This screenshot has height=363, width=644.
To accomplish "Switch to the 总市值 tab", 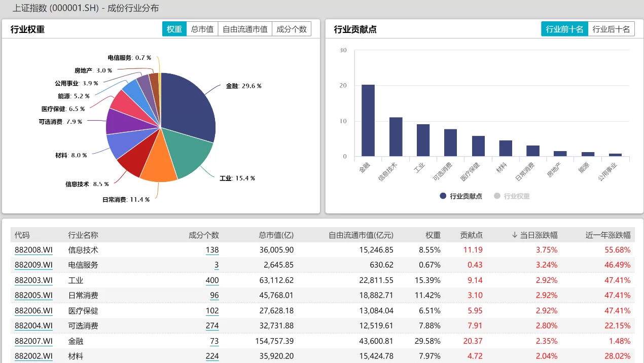I will [x=202, y=29].
